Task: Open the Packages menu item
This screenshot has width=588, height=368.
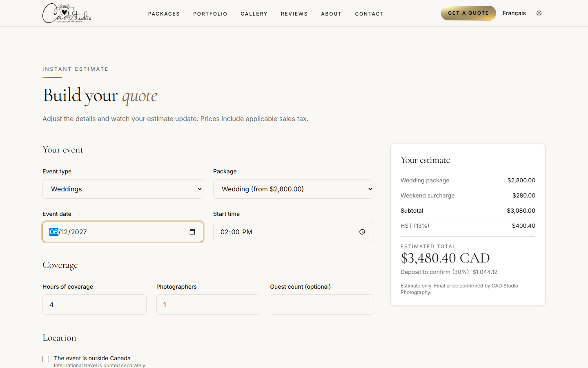Action: (x=164, y=14)
